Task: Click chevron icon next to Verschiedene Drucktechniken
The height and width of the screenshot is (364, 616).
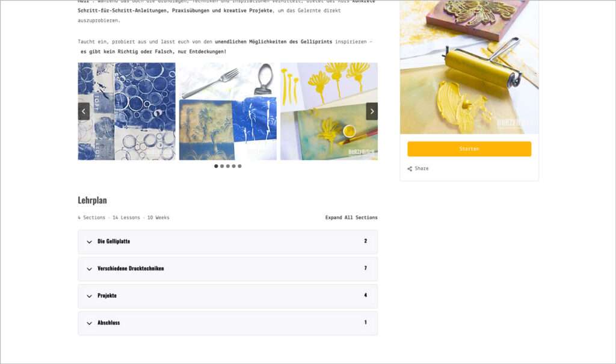Action: pyautogui.click(x=89, y=269)
